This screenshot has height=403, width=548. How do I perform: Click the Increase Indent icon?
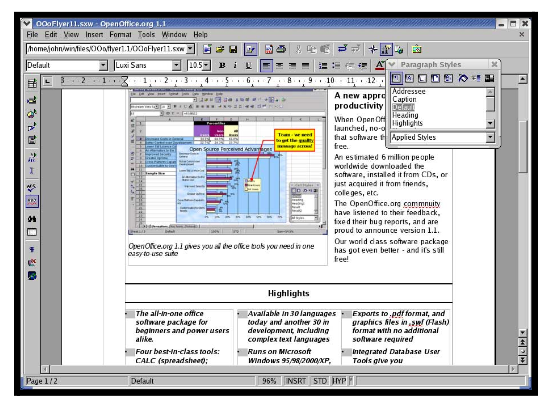pos(363,65)
